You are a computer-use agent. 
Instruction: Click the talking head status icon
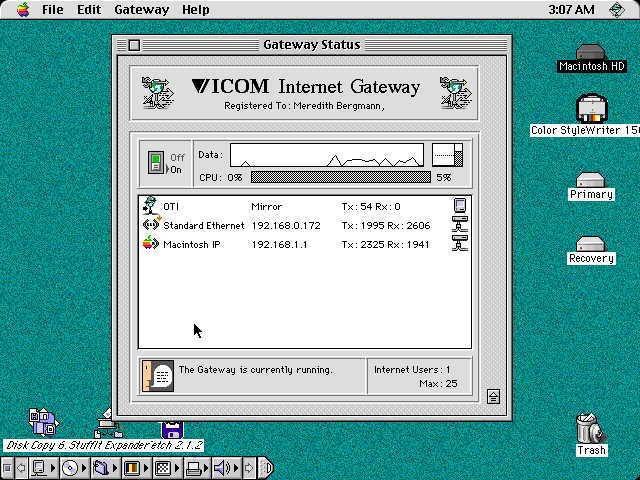pyautogui.click(x=158, y=376)
